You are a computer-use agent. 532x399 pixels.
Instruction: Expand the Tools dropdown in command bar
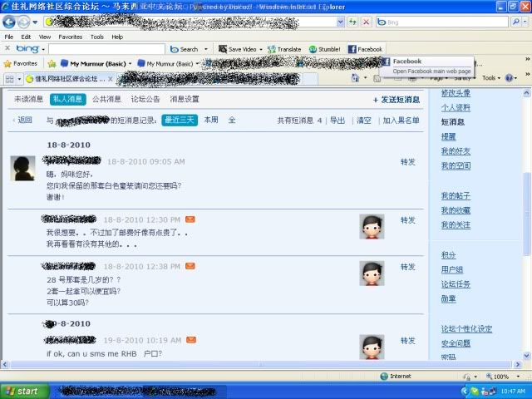[491, 78]
